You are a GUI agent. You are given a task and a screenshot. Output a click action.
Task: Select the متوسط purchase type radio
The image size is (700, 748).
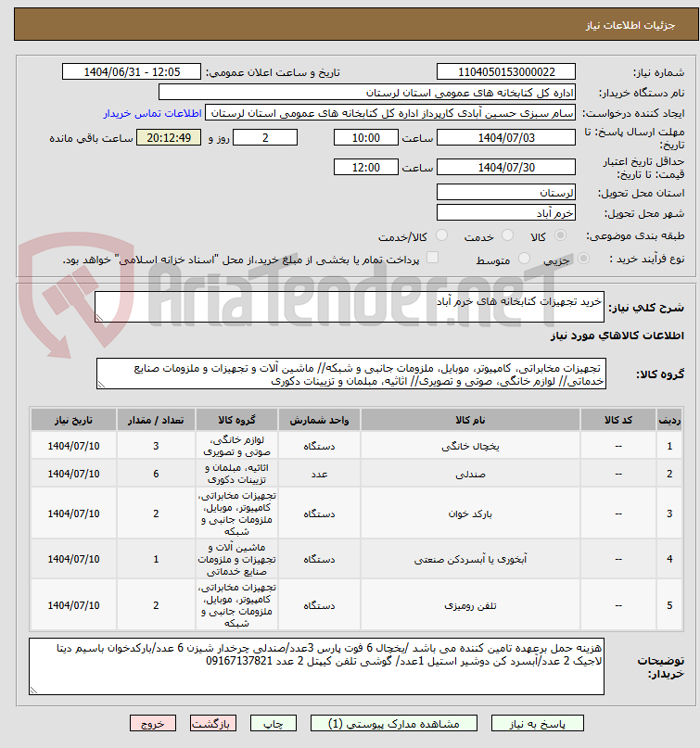tap(524, 259)
